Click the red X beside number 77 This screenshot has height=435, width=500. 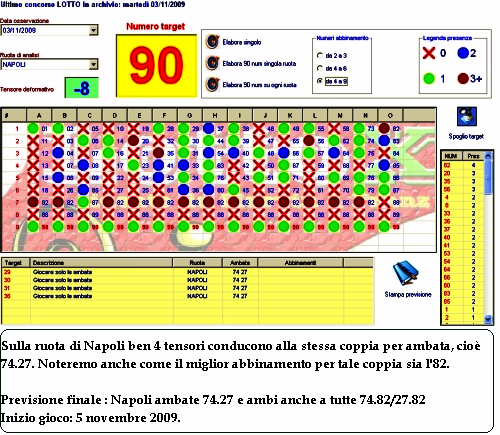[359, 165]
